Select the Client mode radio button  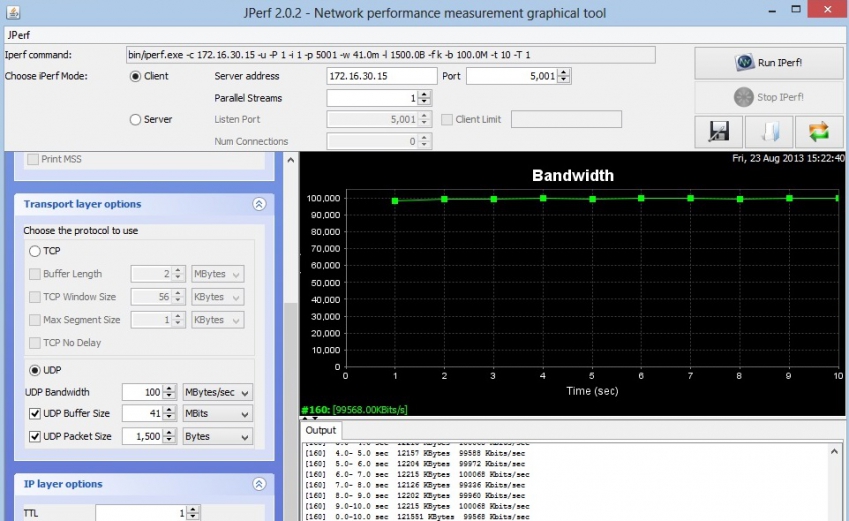[135, 76]
